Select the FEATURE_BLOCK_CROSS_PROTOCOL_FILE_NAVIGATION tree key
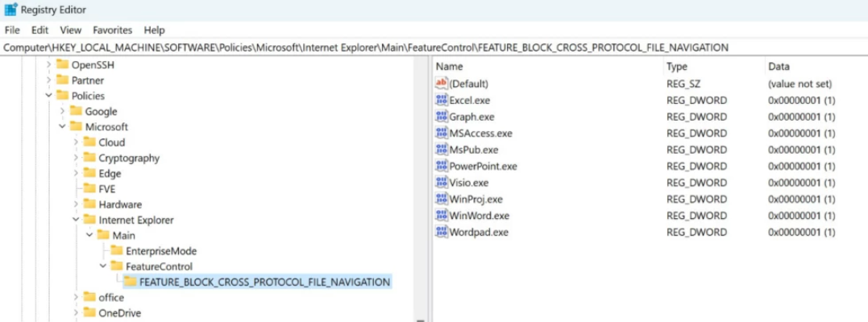 tap(264, 282)
